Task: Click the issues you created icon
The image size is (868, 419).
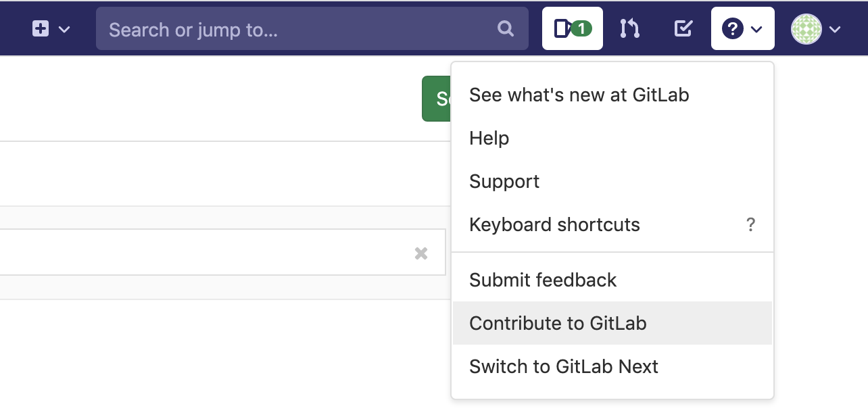Action: coord(683,28)
